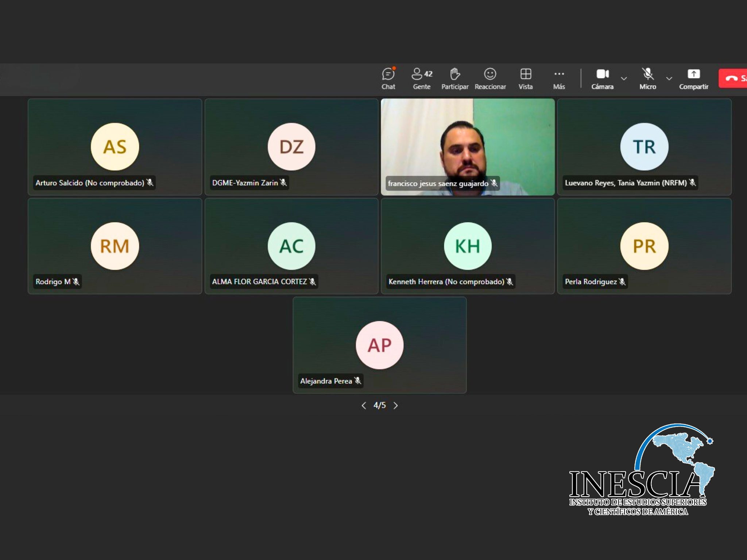Click Arturo Salcido participant tile
This screenshot has height=560, width=747.
(x=115, y=147)
